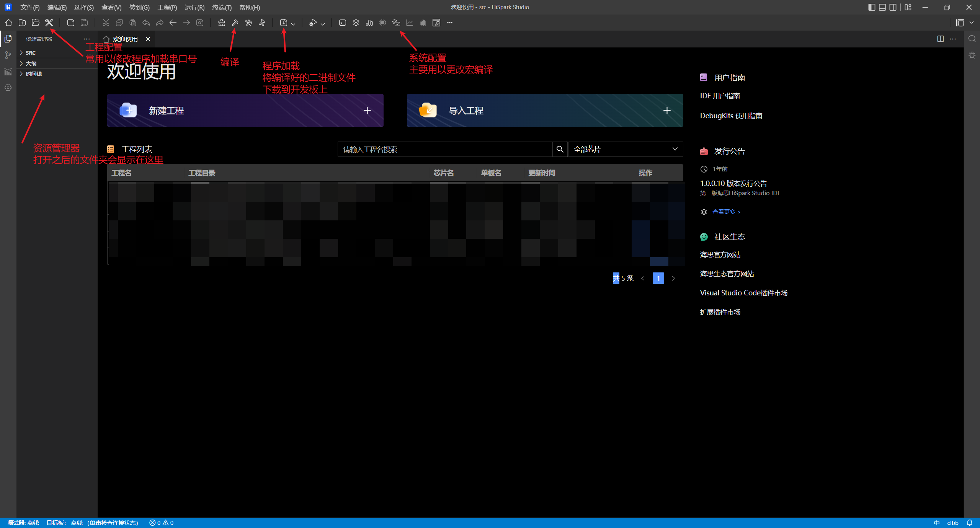Click the build hammer icon
This screenshot has width=980, height=528.
235,23
